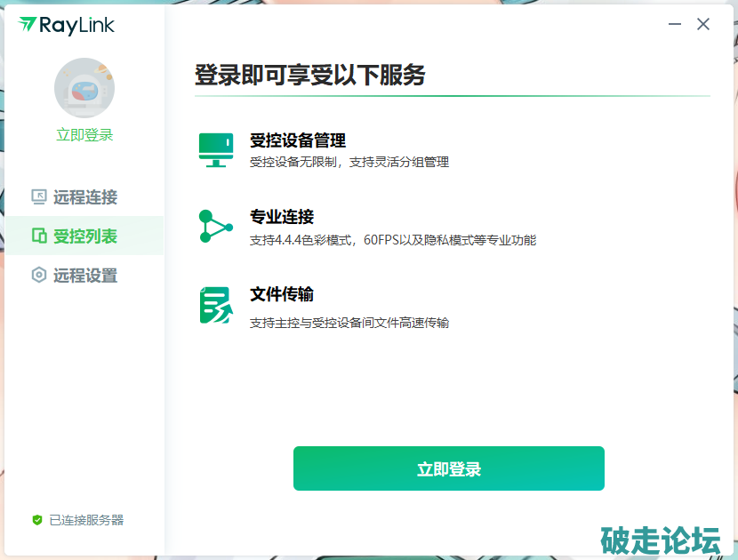
Task: Click the 文件传输 feature title
Action: tap(282, 294)
